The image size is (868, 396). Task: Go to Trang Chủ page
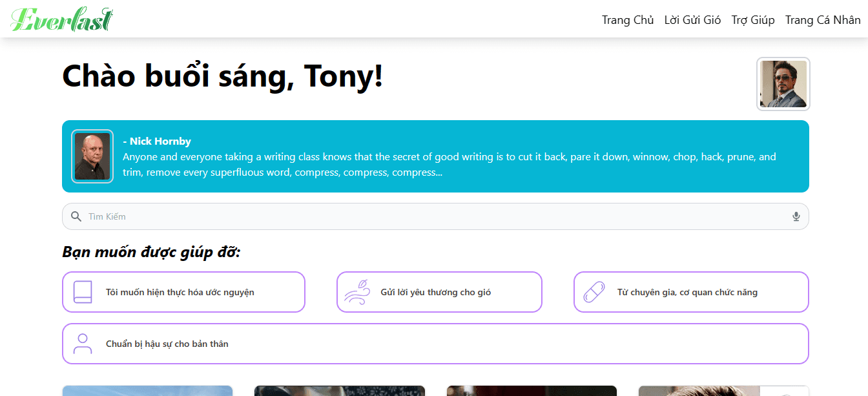(628, 20)
